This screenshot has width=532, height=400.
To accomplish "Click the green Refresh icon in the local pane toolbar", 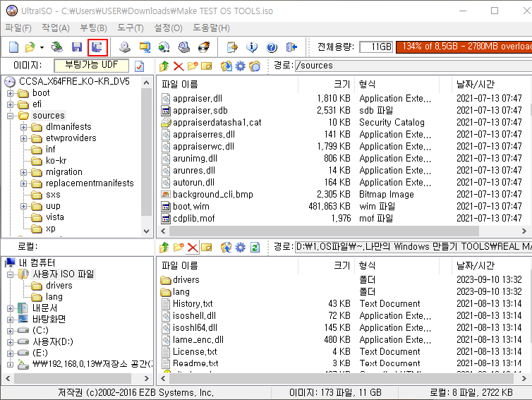I will coord(255,248).
